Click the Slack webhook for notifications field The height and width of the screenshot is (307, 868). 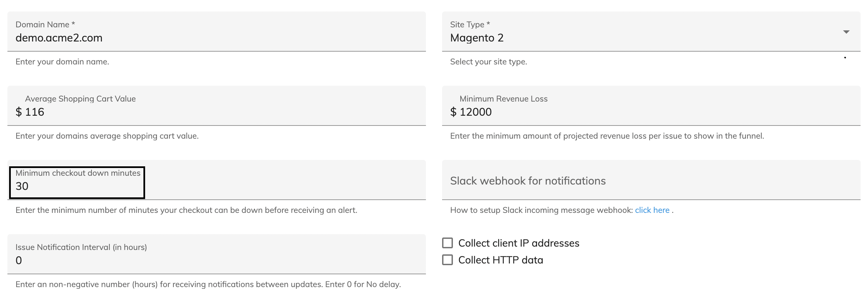coord(651,181)
